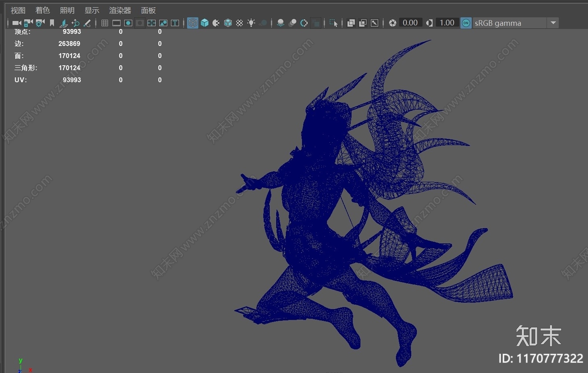Open the 渲染器 menu

[120, 10]
